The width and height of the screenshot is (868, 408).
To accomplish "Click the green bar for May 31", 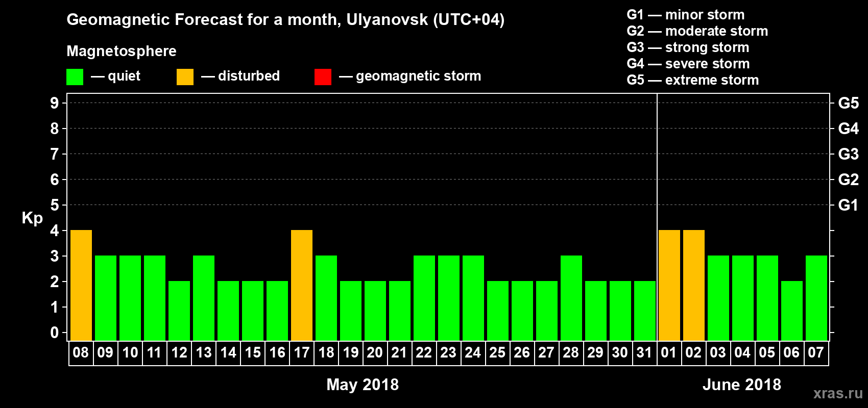I will pos(645,311).
